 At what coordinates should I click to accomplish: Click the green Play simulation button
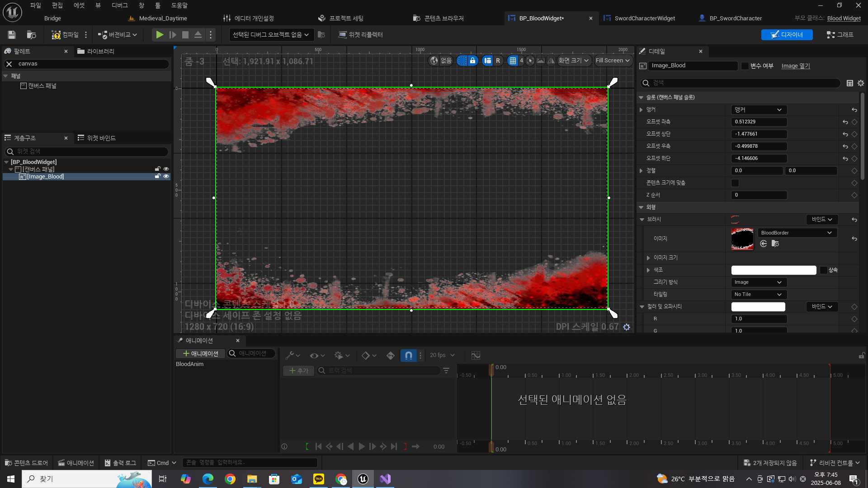pos(159,35)
